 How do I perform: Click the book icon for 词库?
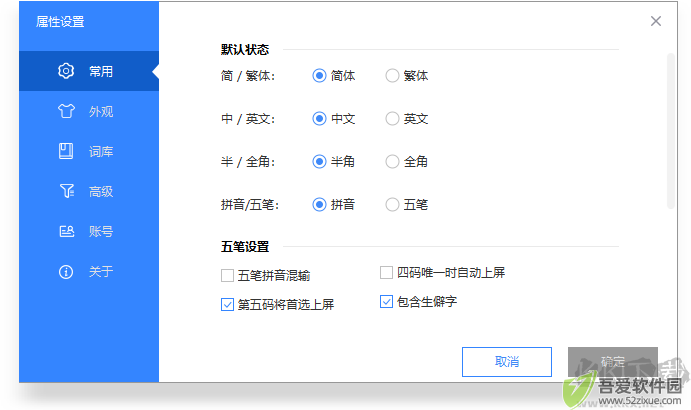tap(66, 151)
